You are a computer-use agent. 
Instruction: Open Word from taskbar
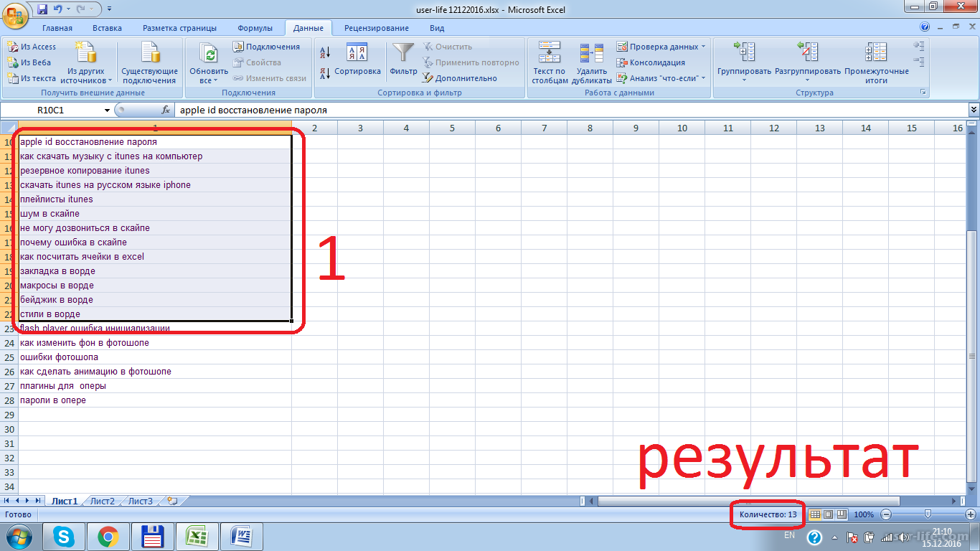[241, 536]
